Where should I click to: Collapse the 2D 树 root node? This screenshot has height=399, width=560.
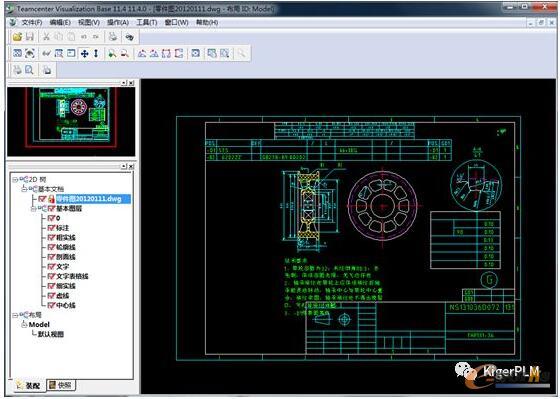tap(15, 179)
